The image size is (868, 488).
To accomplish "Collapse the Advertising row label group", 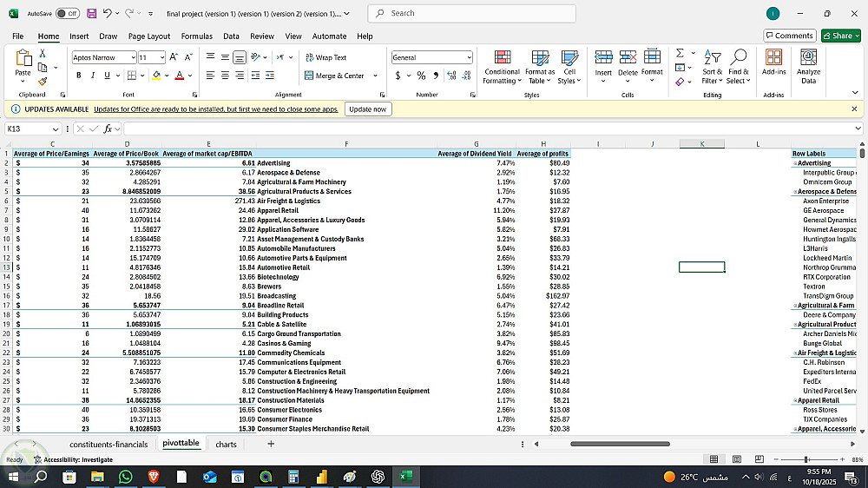I will pyautogui.click(x=794, y=163).
